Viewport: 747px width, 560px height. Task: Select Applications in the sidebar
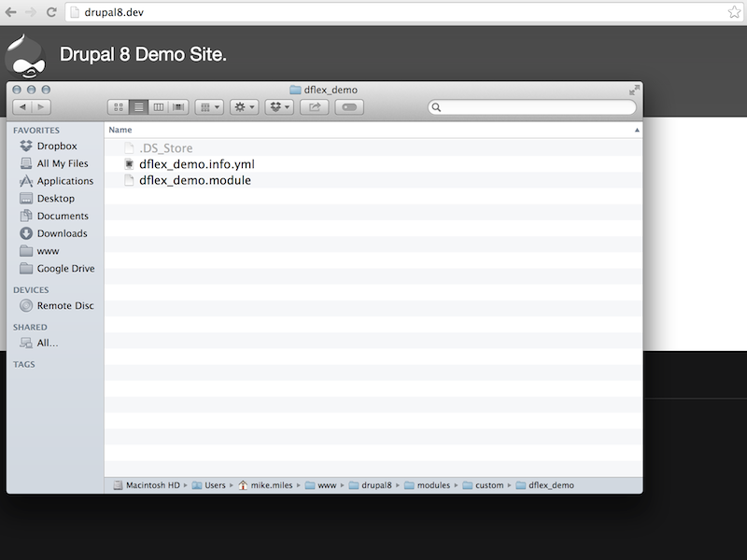point(64,181)
